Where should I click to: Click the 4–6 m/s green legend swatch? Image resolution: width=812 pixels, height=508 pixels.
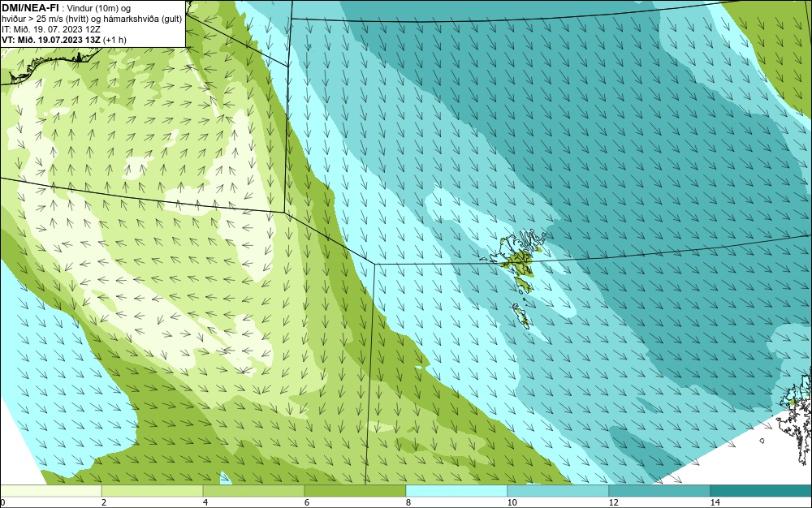(253, 490)
